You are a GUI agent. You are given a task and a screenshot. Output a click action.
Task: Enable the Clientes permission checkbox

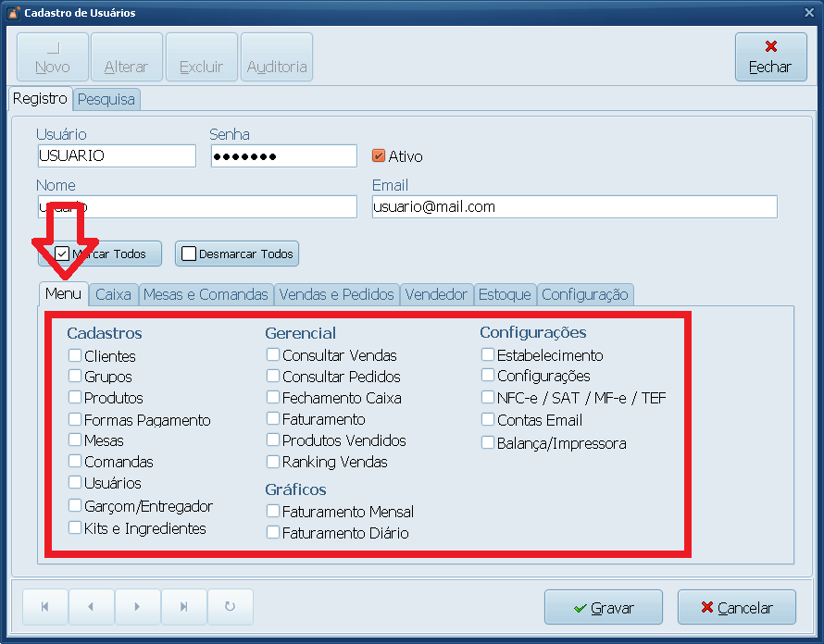click(74, 355)
